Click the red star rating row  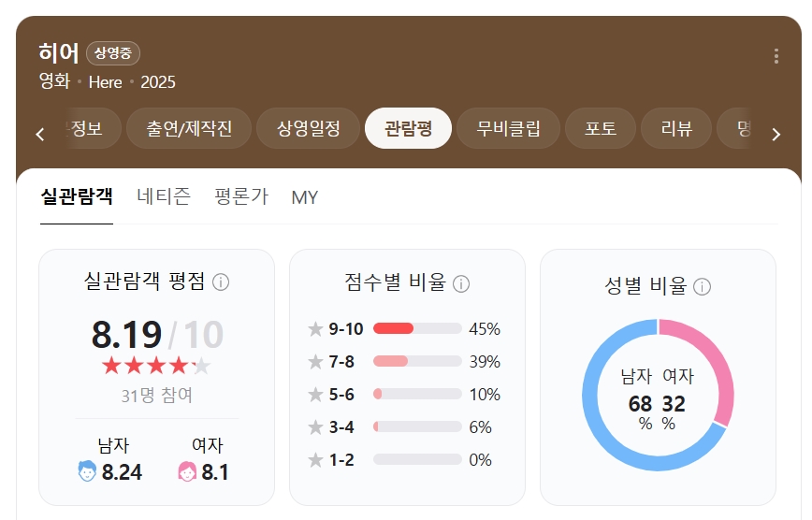click(x=156, y=366)
